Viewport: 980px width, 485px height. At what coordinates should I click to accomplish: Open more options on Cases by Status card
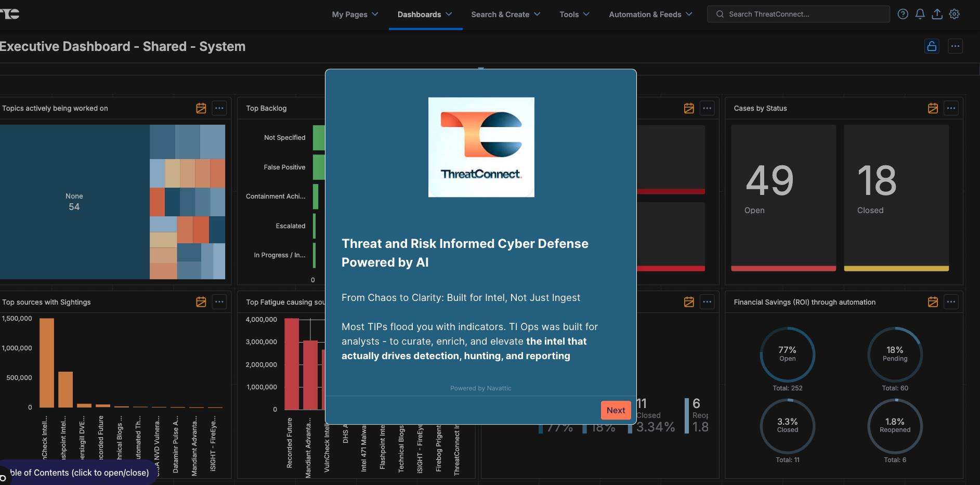[x=951, y=108]
